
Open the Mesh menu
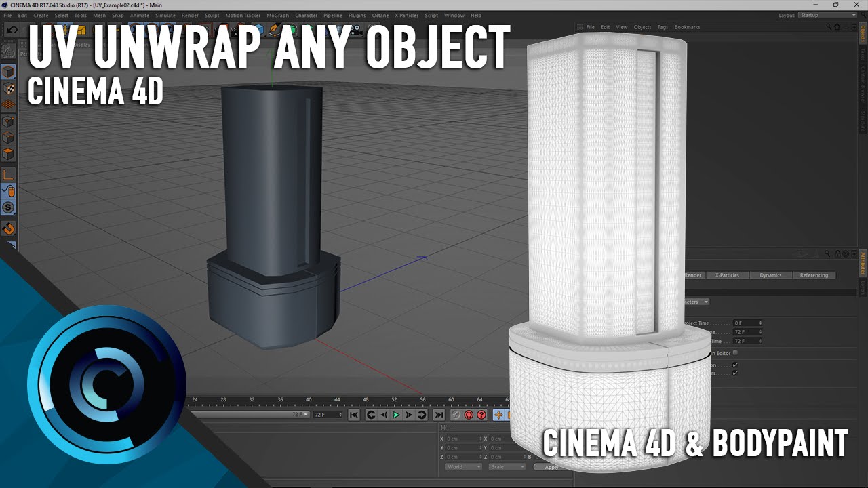pos(99,15)
